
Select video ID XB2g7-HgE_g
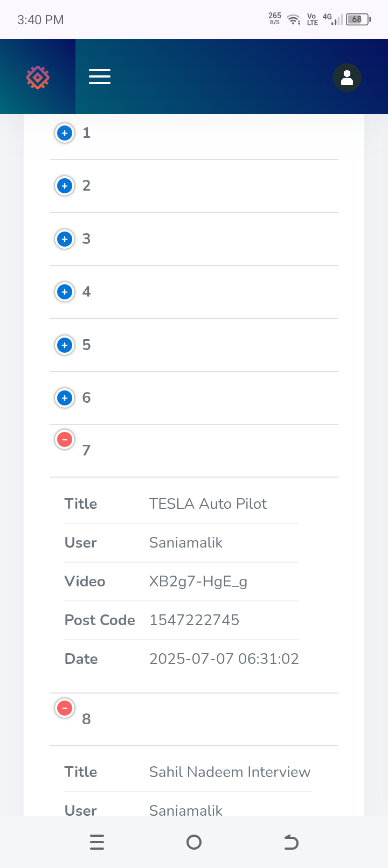(198, 582)
